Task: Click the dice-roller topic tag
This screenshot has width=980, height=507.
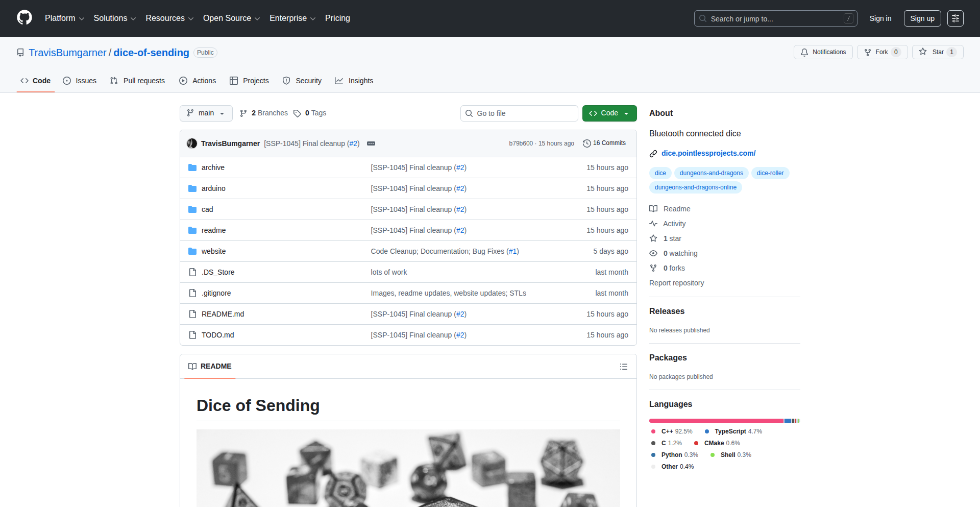Action: click(770, 173)
